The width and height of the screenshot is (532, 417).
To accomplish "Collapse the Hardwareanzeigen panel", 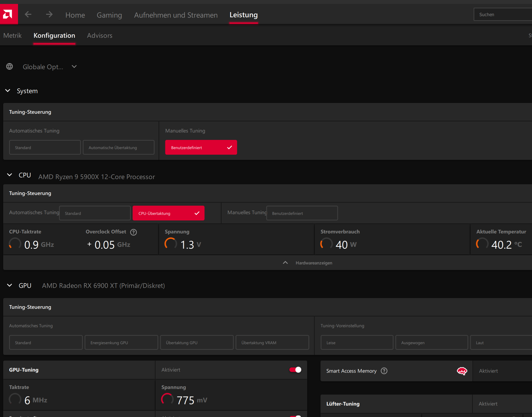I will pos(285,263).
